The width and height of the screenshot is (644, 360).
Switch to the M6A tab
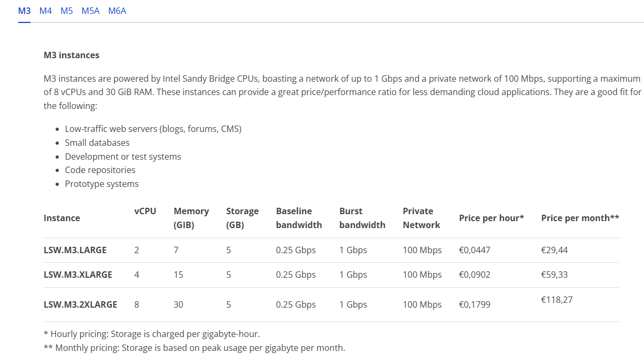click(117, 11)
